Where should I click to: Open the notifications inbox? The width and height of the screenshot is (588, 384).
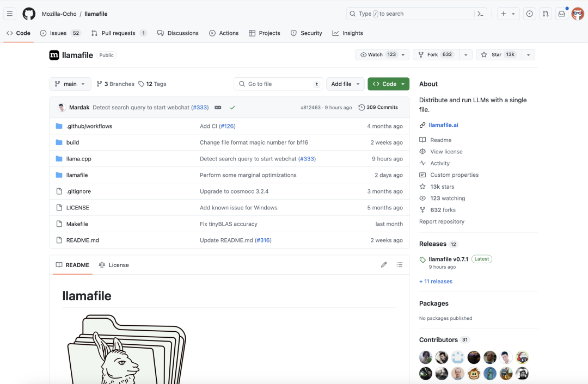tap(562, 14)
